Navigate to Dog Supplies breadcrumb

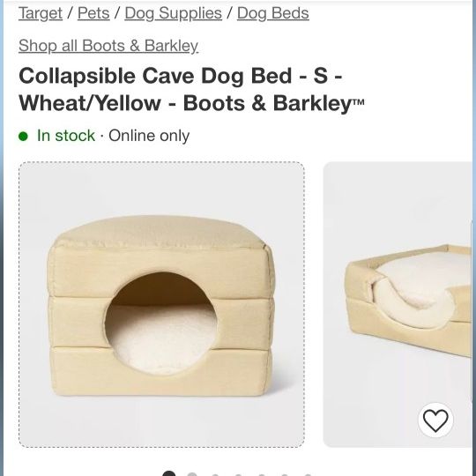pos(173,13)
